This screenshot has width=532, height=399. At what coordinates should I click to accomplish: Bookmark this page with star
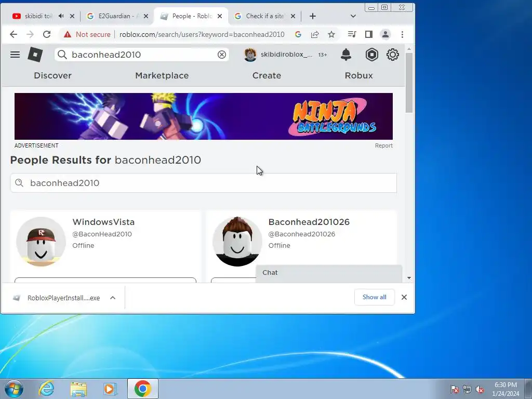[331, 34]
